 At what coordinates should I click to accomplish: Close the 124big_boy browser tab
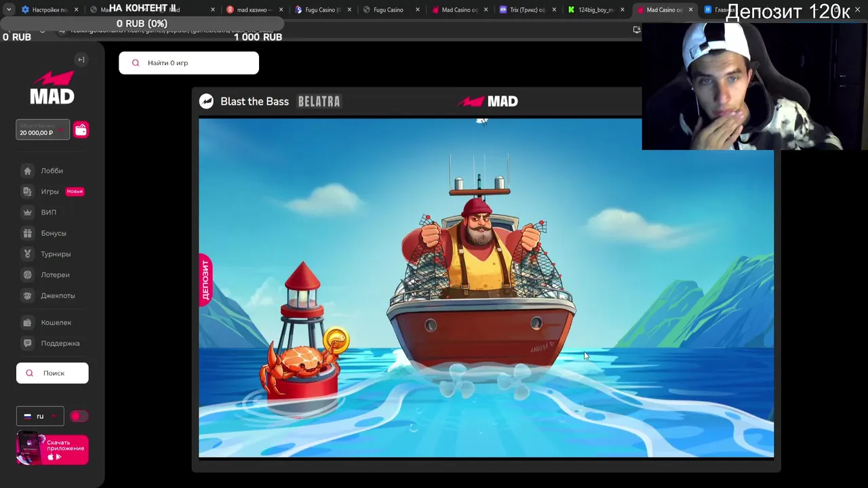point(622,9)
